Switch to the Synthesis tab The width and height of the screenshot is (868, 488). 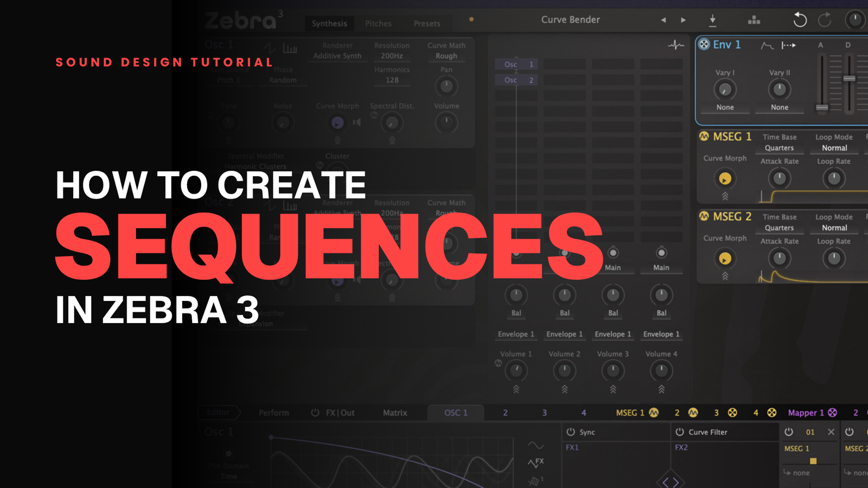pos(329,23)
